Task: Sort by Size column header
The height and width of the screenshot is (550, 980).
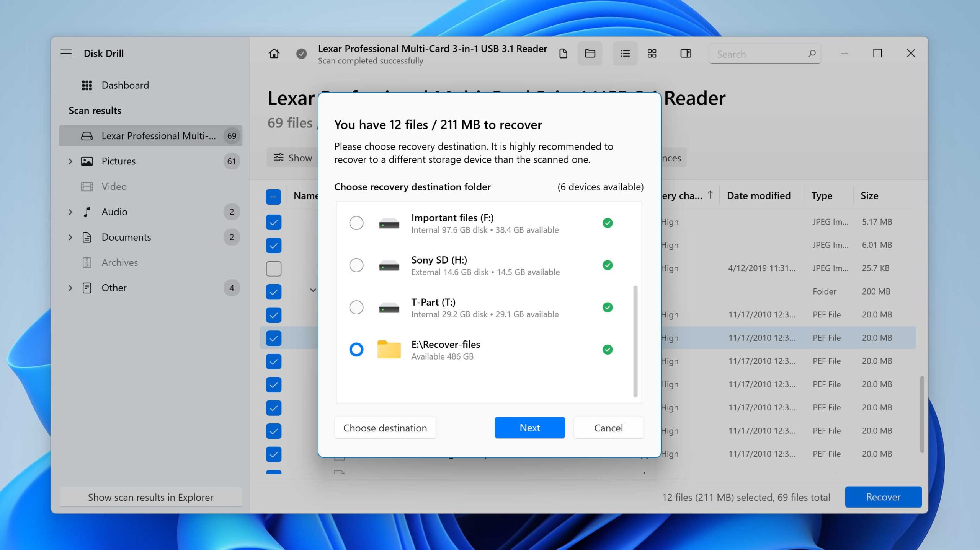Action: 869,195
